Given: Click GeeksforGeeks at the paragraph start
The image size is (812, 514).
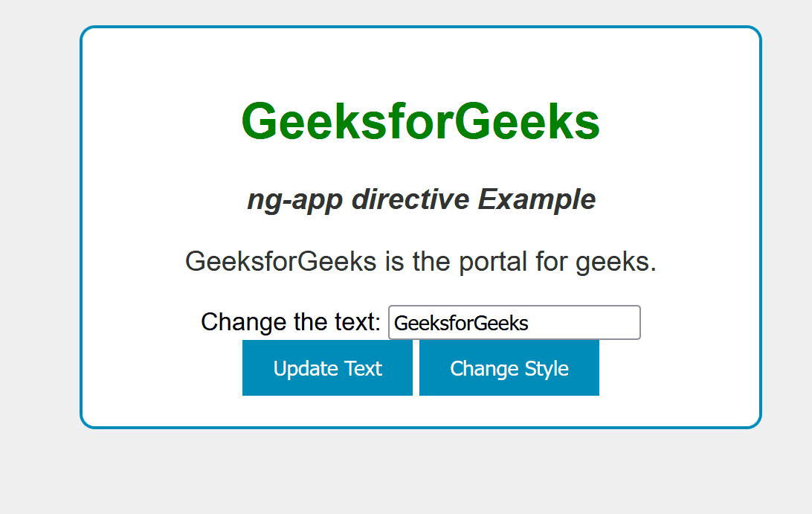Looking at the screenshot, I should tap(280, 262).
